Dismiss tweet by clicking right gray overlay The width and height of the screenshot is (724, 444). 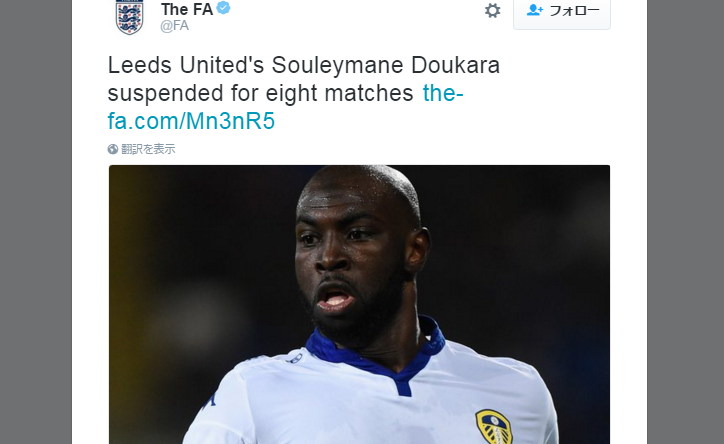685,222
